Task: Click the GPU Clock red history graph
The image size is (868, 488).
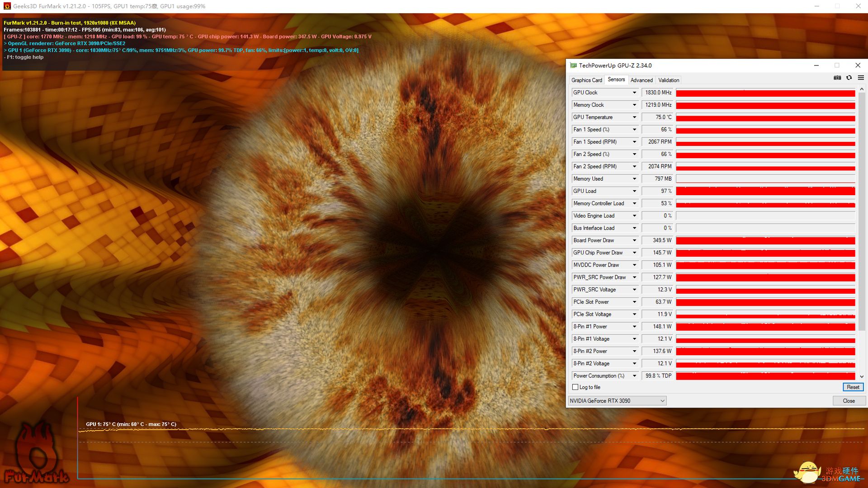Action: click(x=765, y=93)
